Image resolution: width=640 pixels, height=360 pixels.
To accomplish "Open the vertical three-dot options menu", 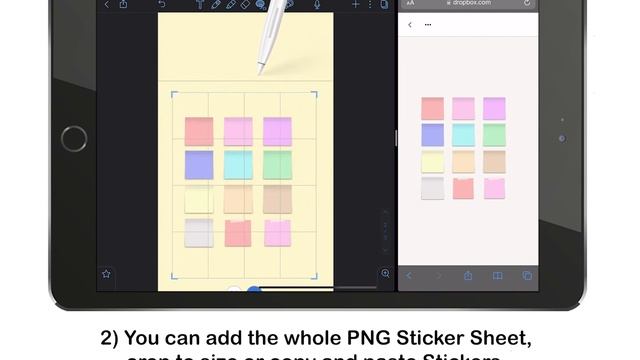I will click(x=370, y=4).
